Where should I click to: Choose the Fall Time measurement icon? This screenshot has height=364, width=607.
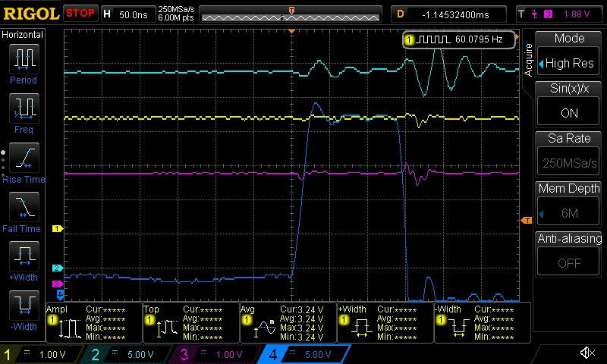pyautogui.click(x=24, y=207)
